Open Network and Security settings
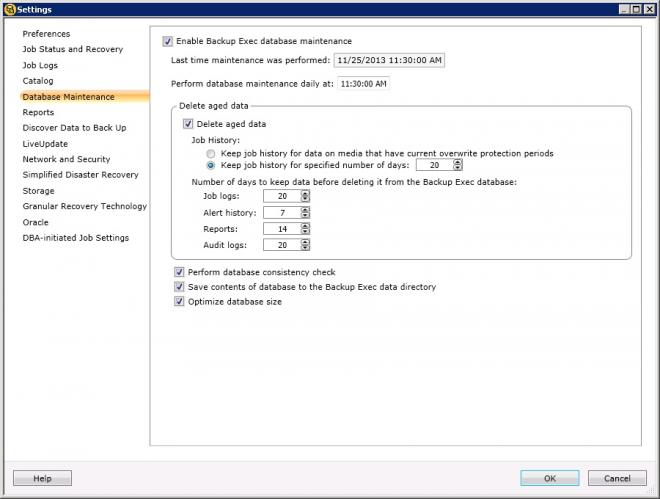This screenshot has width=660, height=499. [67, 159]
